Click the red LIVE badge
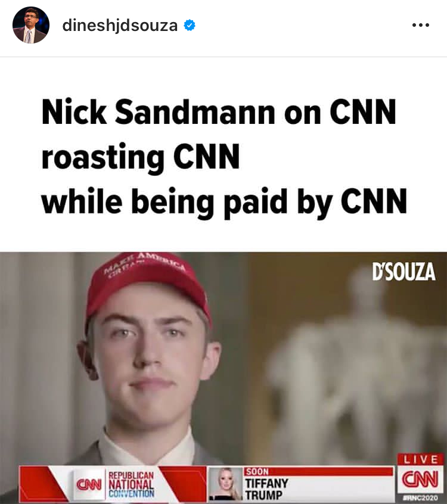The width and height of the screenshot is (447, 504). (421, 459)
